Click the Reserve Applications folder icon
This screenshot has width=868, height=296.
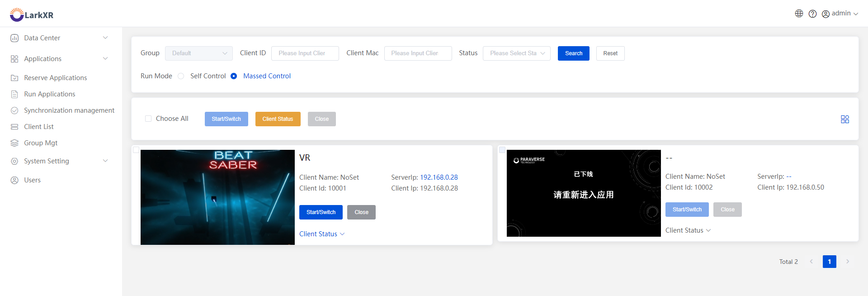click(x=14, y=78)
